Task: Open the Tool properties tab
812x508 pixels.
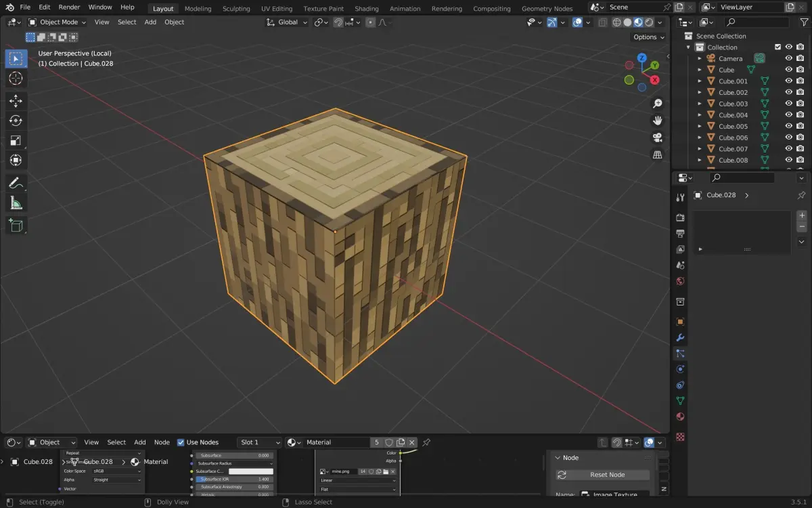Action: pos(680,197)
